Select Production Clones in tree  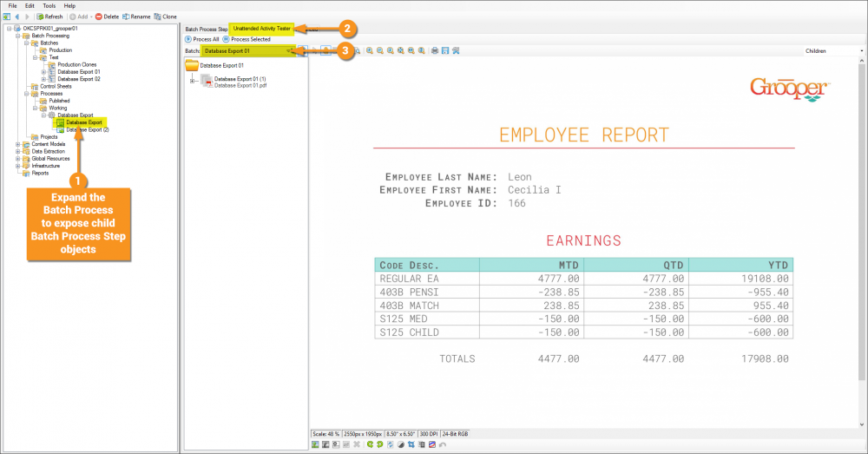coord(77,64)
